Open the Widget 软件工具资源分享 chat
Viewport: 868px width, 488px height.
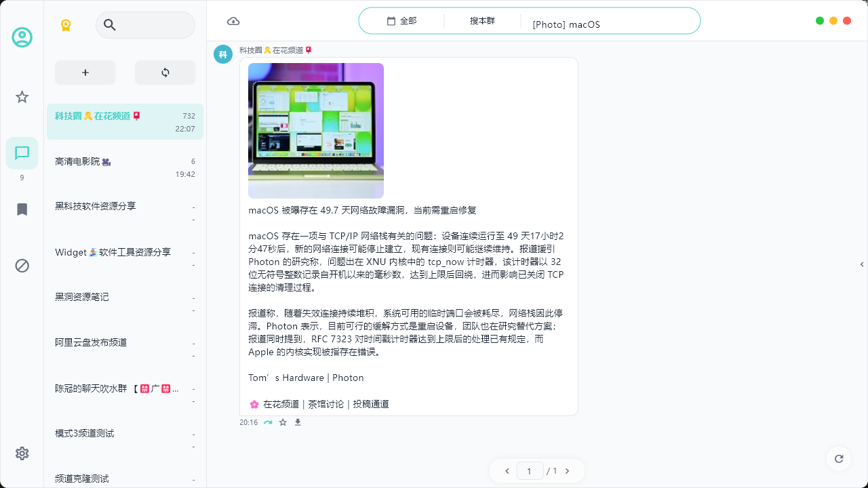(125, 258)
